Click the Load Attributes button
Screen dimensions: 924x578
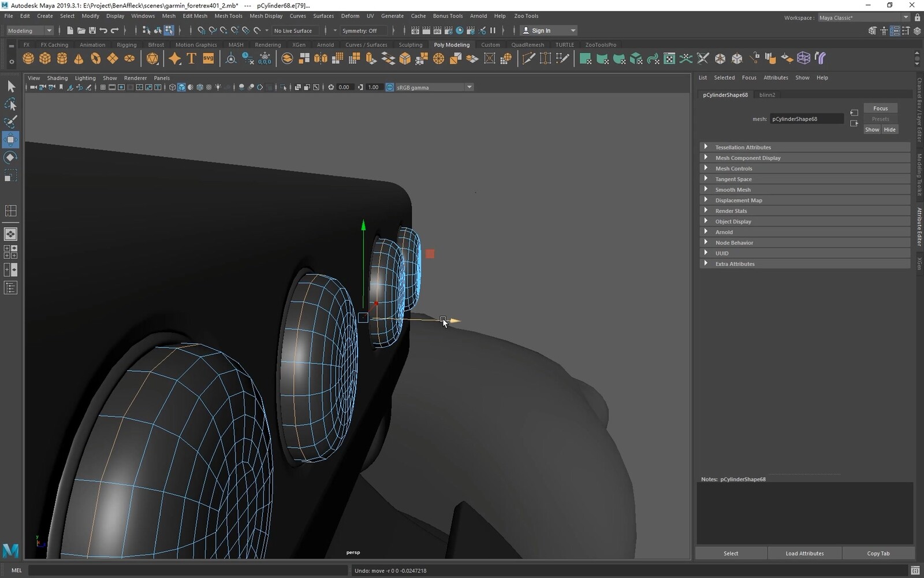pos(804,553)
